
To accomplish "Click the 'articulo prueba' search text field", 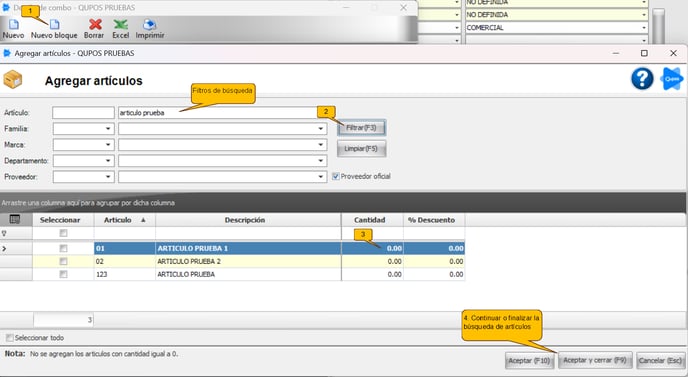I will (x=222, y=113).
